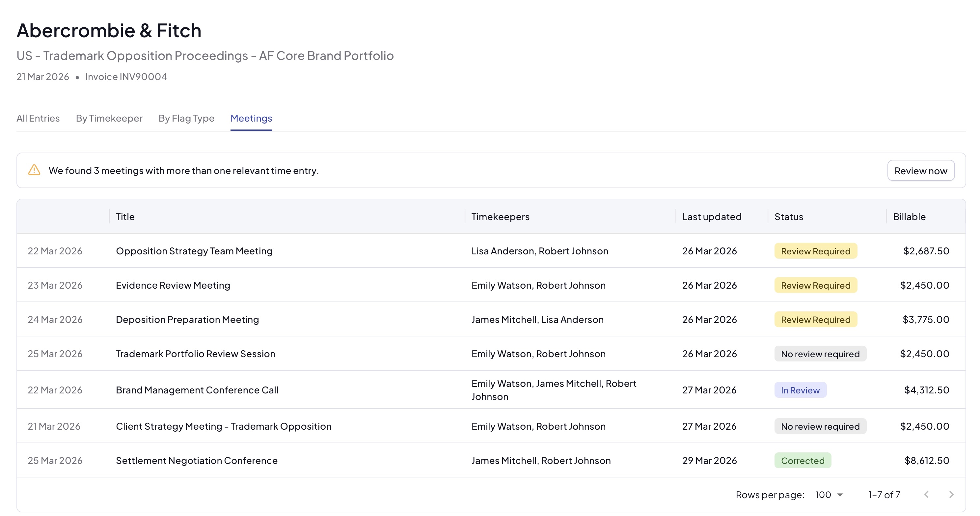Image resolution: width=980 pixels, height=516 pixels.
Task: Sort by the Billable column header
Action: [909, 217]
